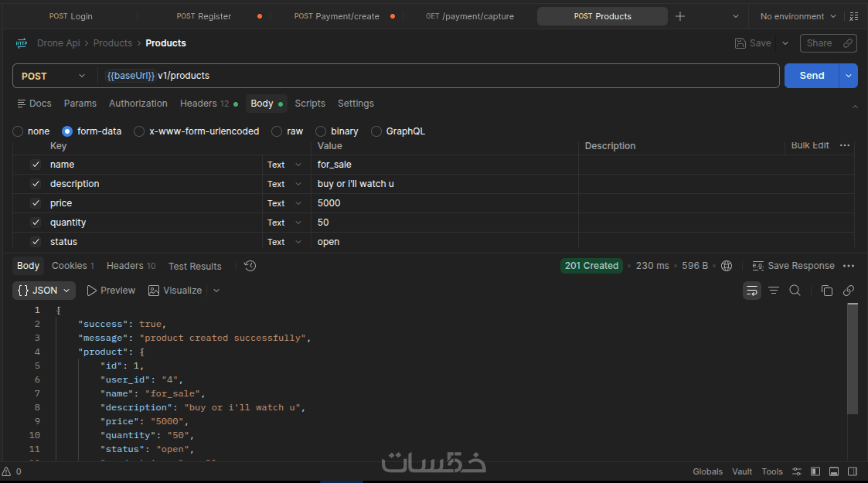868x483 pixels.
Task: Click the response vertical scrollbar
Action: click(x=853, y=359)
